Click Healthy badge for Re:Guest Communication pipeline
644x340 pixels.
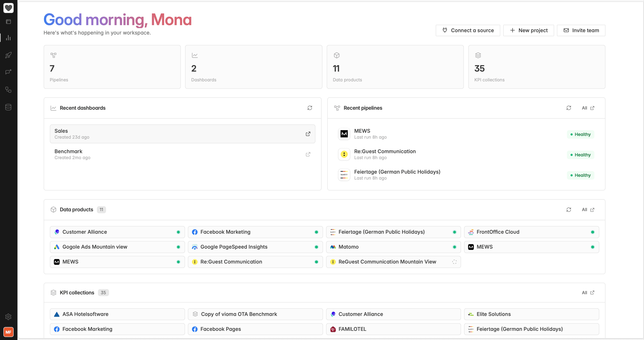(x=580, y=155)
